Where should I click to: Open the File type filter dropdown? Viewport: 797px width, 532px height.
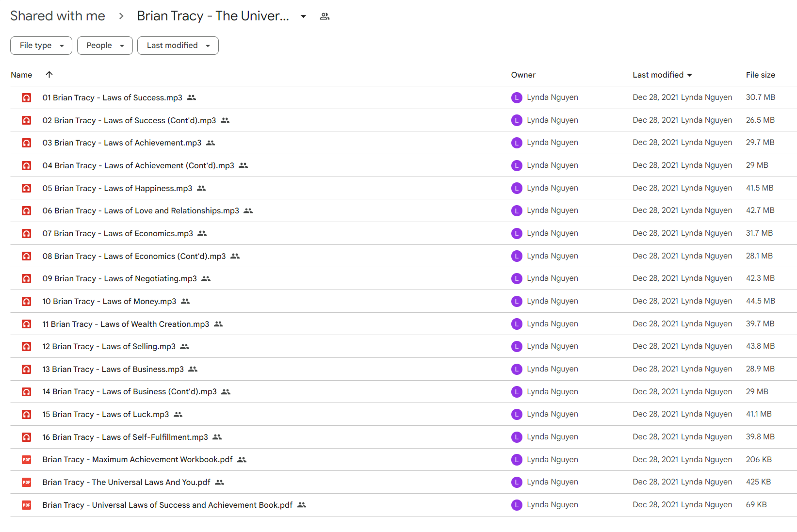tap(41, 46)
